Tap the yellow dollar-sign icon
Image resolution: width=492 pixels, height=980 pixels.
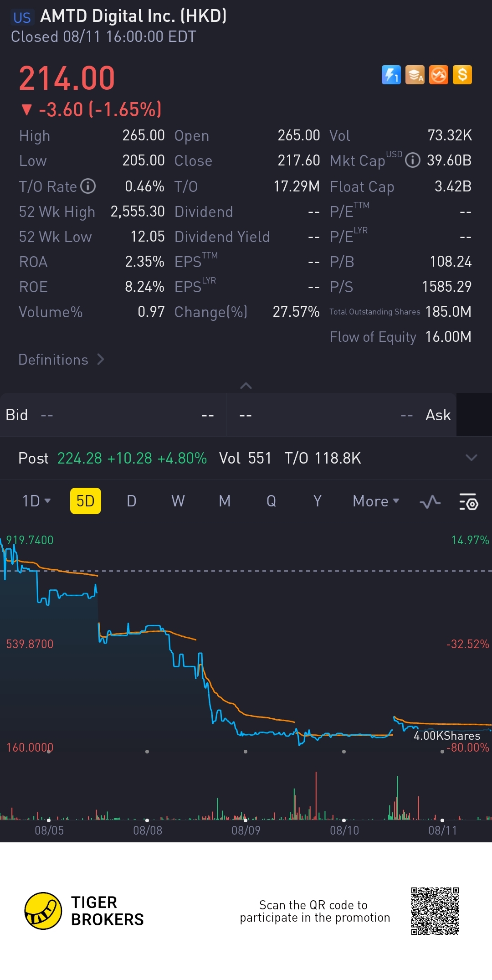tap(462, 75)
